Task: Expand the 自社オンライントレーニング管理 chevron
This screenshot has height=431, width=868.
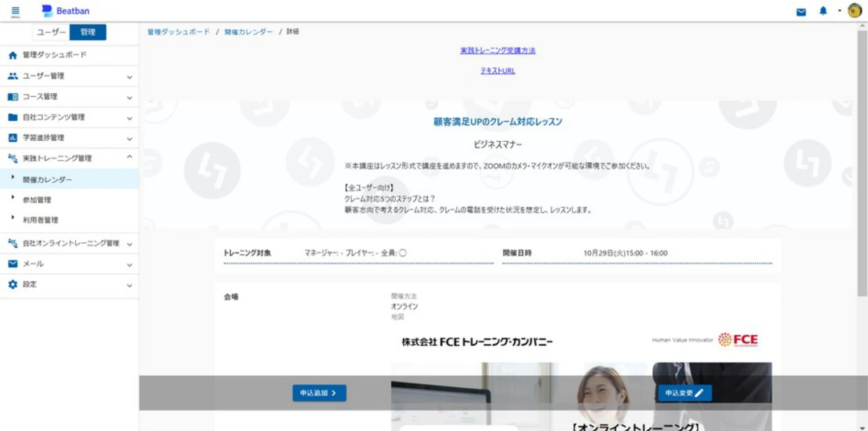Action: pos(129,244)
